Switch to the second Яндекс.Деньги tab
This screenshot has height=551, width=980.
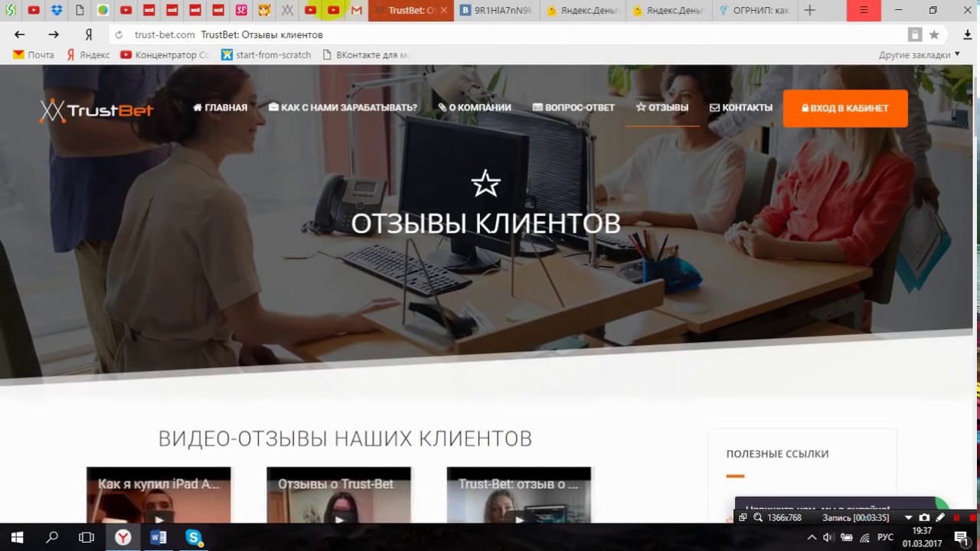(669, 11)
